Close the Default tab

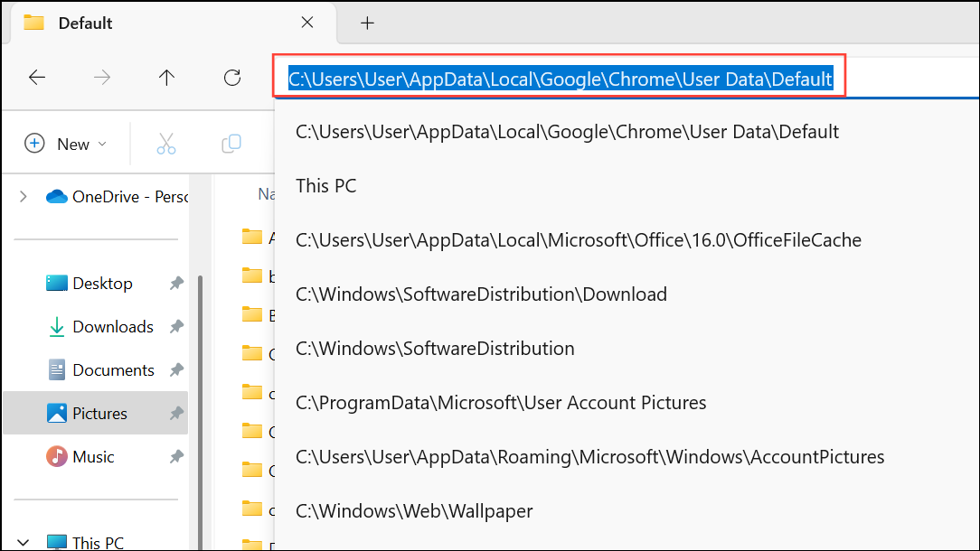click(x=307, y=23)
